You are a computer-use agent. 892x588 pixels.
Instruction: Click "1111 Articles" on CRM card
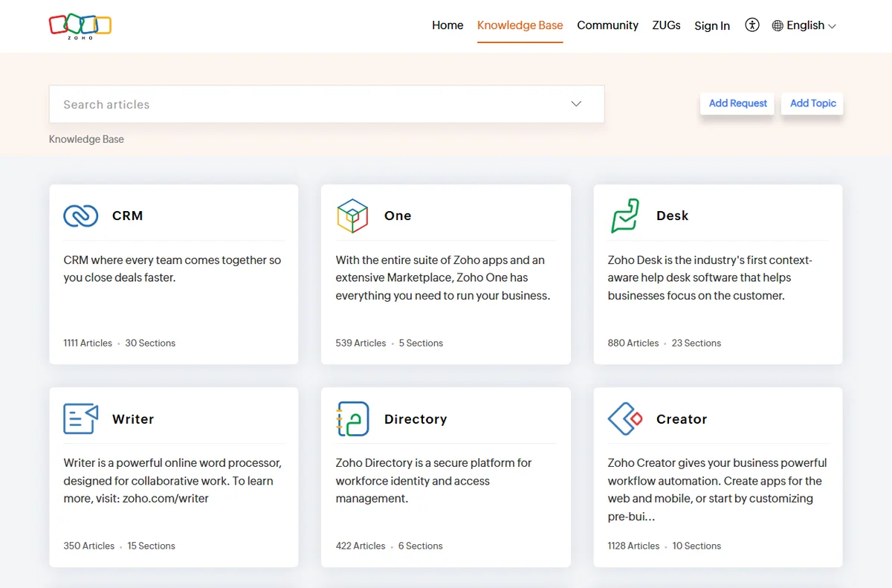(x=88, y=343)
